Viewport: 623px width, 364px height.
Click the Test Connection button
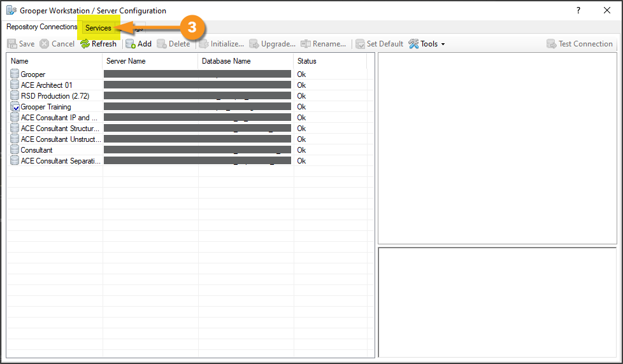coord(579,44)
